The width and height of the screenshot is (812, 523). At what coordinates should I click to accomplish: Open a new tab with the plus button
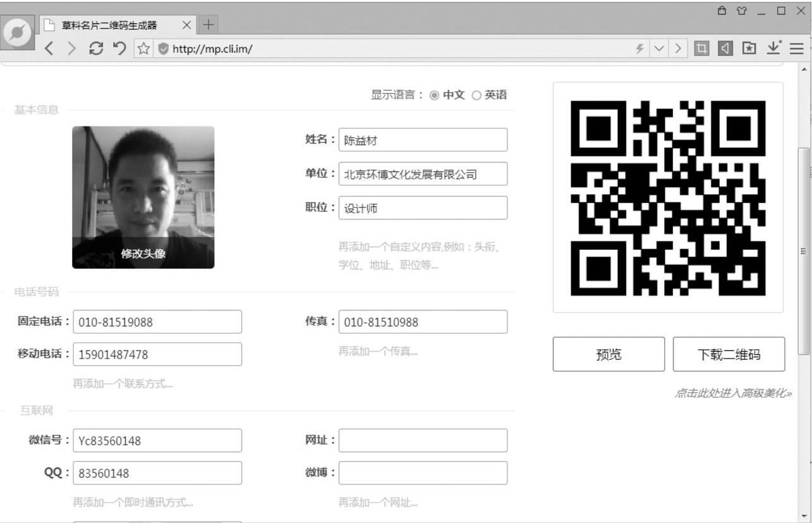point(207,26)
